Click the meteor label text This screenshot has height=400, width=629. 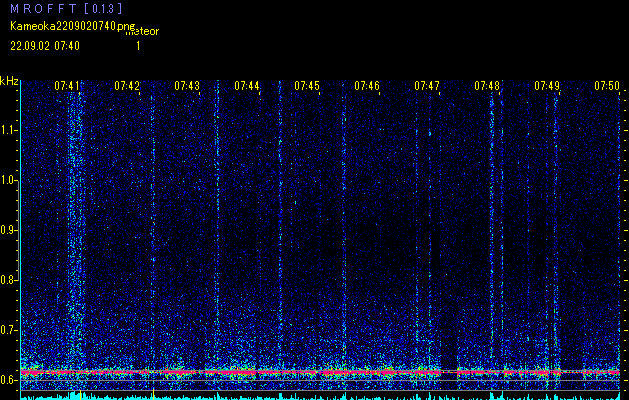(142, 32)
